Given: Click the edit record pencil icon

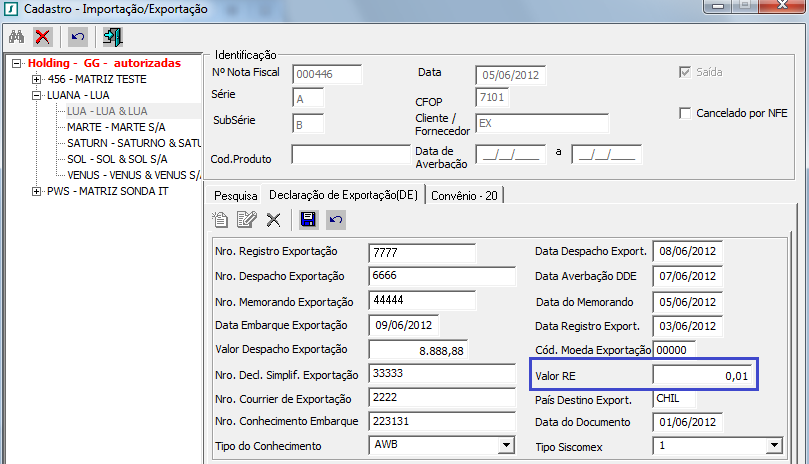Looking at the screenshot, I should pyautogui.click(x=246, y=219).
